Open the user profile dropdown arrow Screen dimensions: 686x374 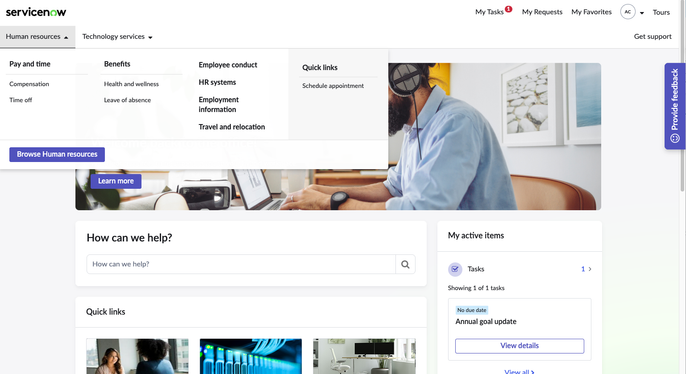point(642,13)
